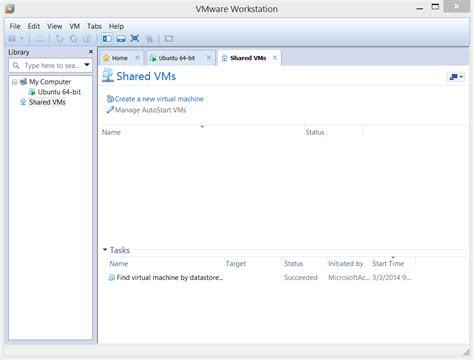Click the Unity mode toolbar icon
This screenshot has width=474, height=360.
(149, 39)
